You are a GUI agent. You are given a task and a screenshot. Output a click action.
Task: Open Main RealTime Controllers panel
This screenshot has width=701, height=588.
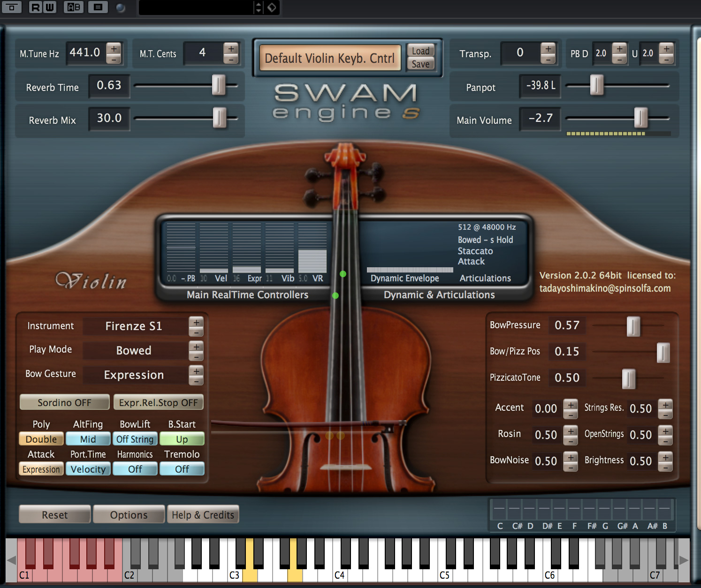click(247, 294)
